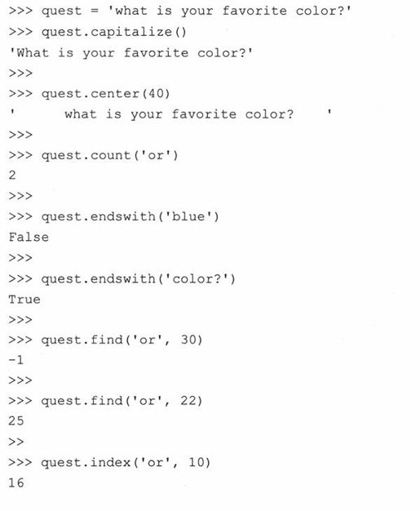Click the capitalized 'What is your favorite color?' output

point(130,53)
